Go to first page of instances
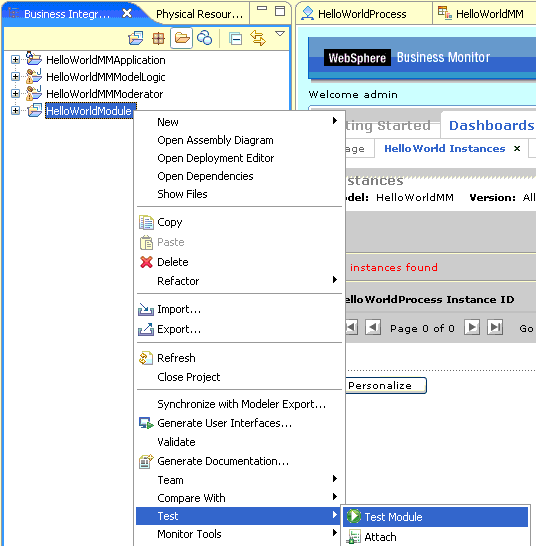This screenshot has width=536, height=546. (x=352, y=327)
